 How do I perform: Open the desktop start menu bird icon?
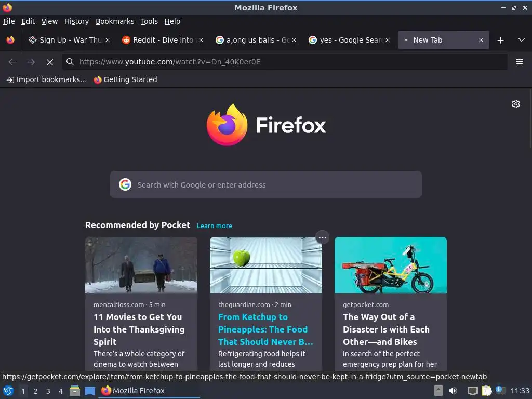pyautogui.click(x=8, y=391)
